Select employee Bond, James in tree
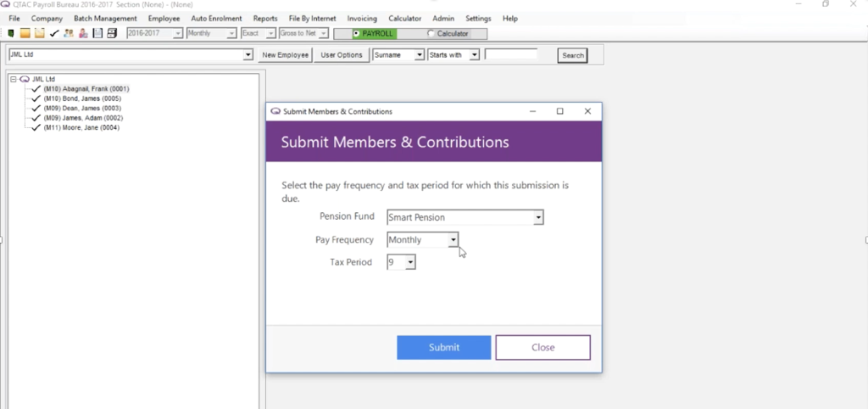This screenshot has width=868, height=409. click(x=82, y=98)
